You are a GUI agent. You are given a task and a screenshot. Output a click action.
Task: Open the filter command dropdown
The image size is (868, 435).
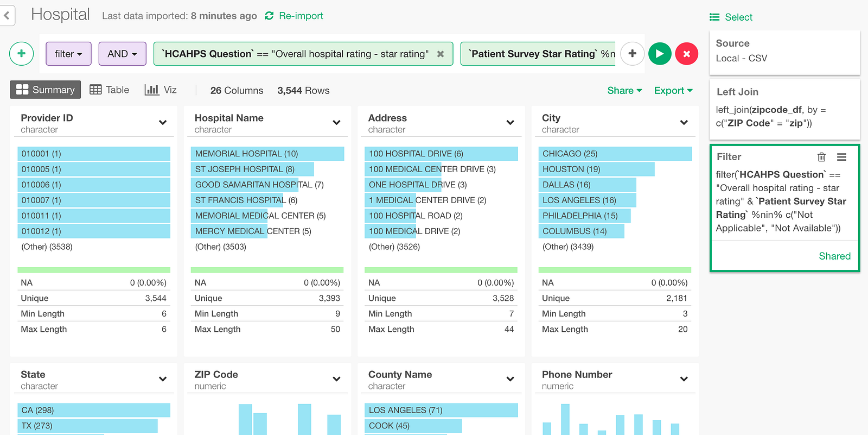click(x=68, y=54)
